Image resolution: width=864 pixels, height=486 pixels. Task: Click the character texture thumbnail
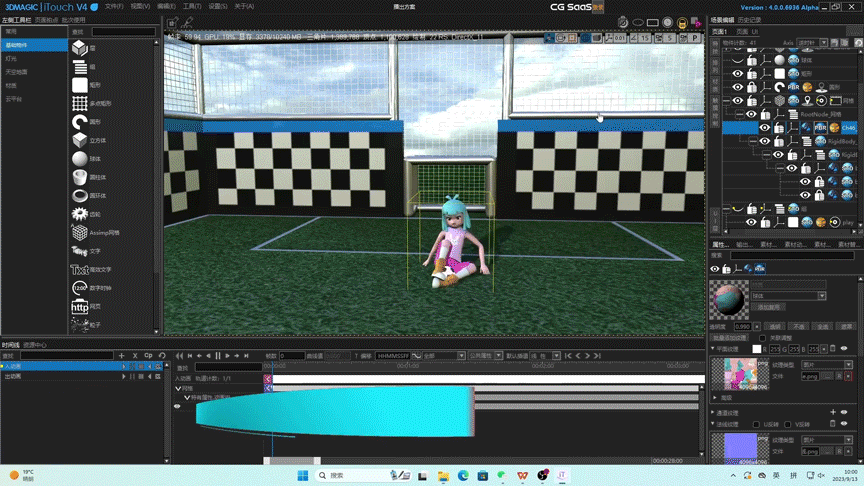[740, 374]
